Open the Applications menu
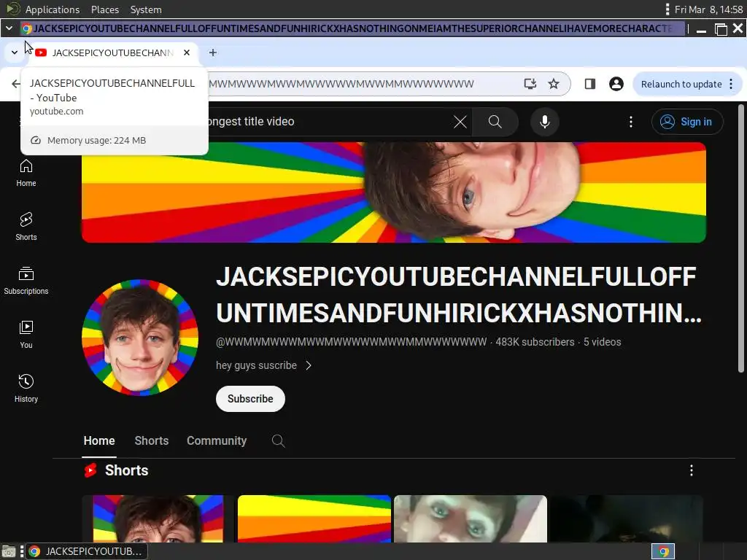 53,9
